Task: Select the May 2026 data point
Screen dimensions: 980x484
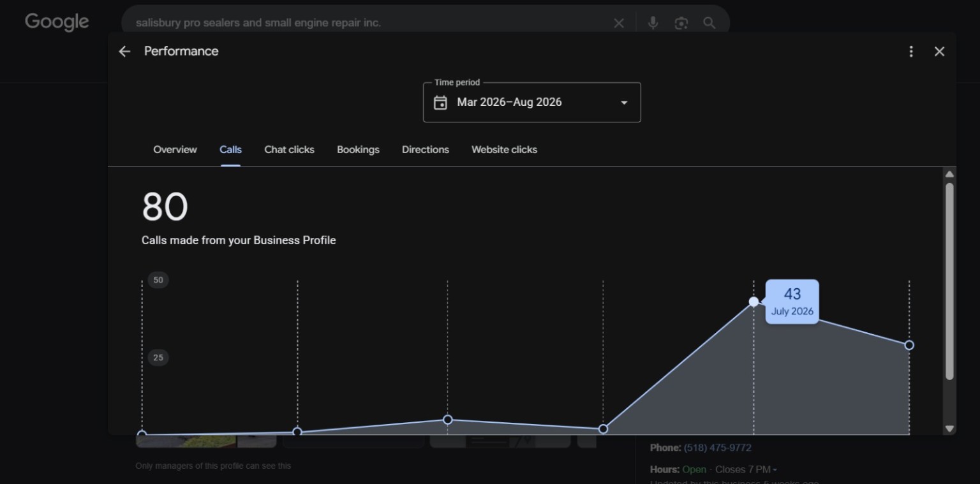Action: [447, 420]
